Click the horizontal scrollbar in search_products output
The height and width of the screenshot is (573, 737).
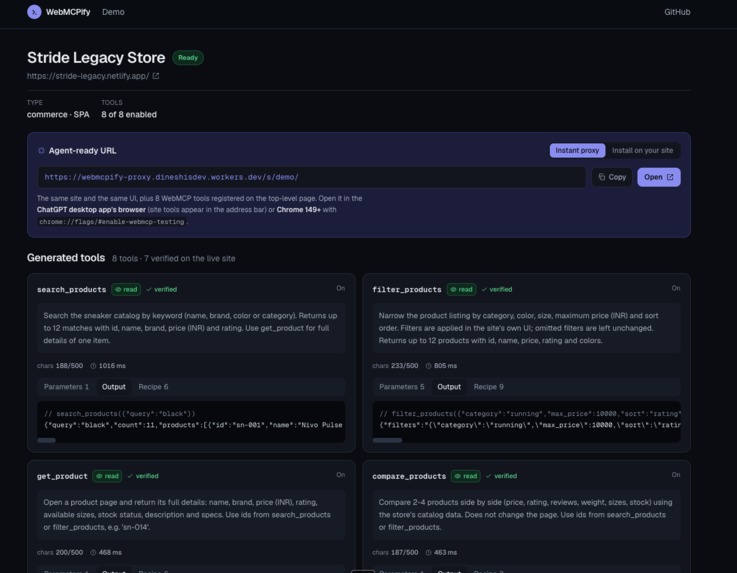46,440
